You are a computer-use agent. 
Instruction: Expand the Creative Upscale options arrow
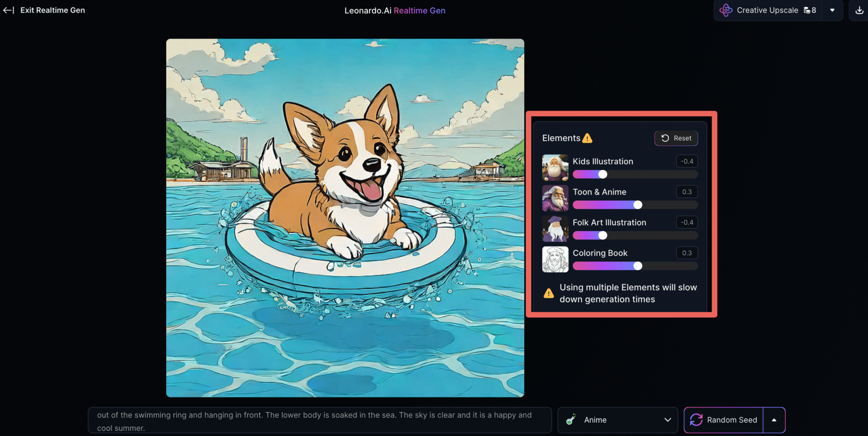832,11
